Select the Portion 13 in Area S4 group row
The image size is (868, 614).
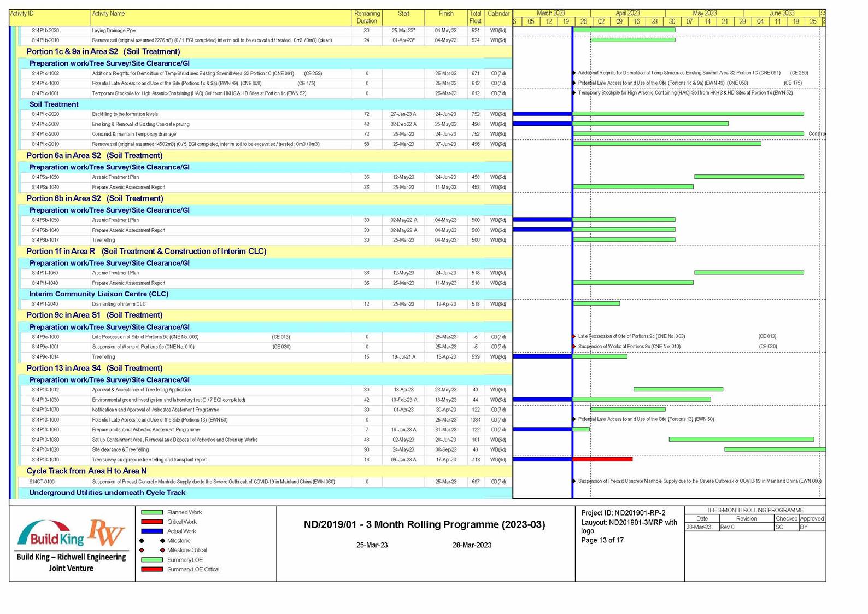(95, 368)
